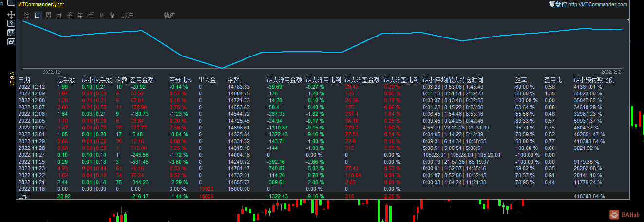644x222 pixels.
Task: Click the 余额 column header
Action: pos(234,80)
